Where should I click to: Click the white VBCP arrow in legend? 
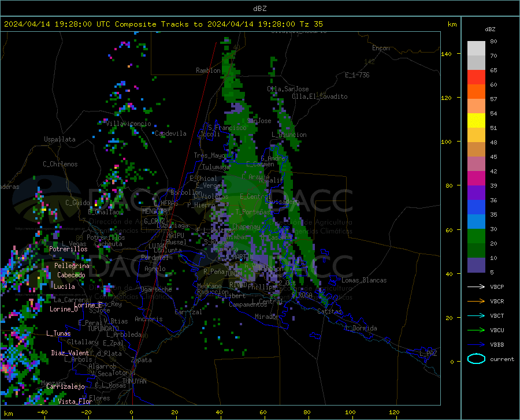tap(476, 287)
